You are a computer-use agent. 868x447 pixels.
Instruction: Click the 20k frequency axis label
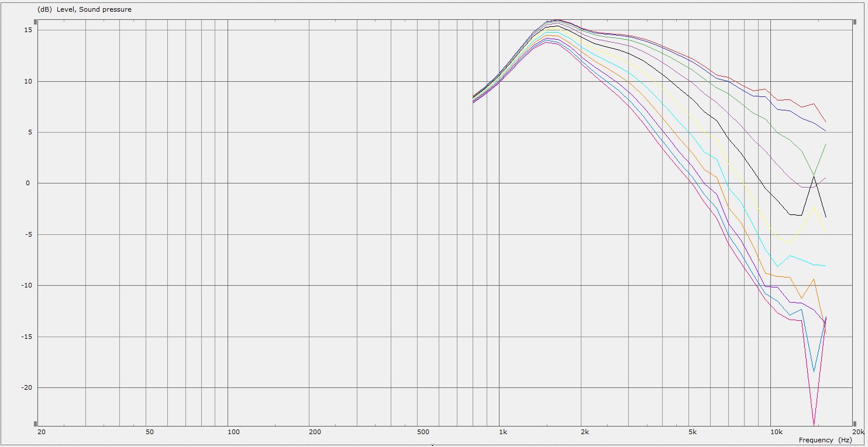pyautogui.click(x=857, y=432)
